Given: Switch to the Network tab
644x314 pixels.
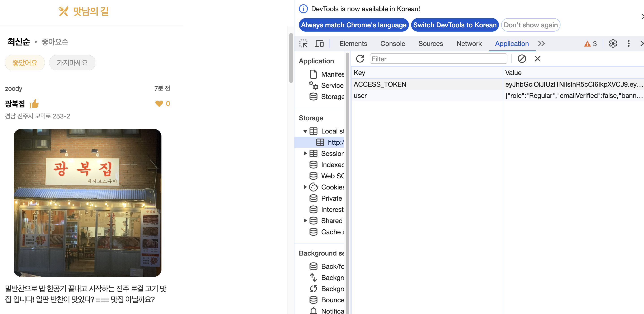Looking at the screenshot, I should click(x=469, y=43).
